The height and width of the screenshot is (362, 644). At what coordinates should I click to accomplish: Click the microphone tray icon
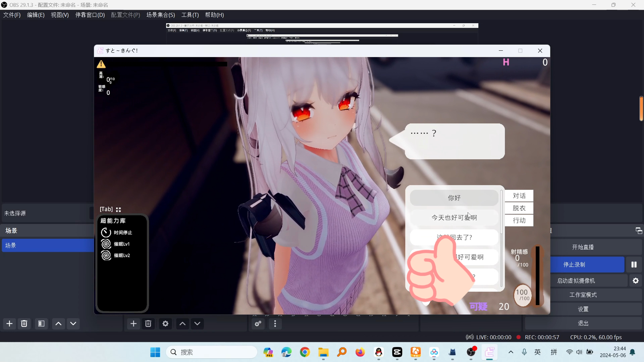click(x=524, y=352)
